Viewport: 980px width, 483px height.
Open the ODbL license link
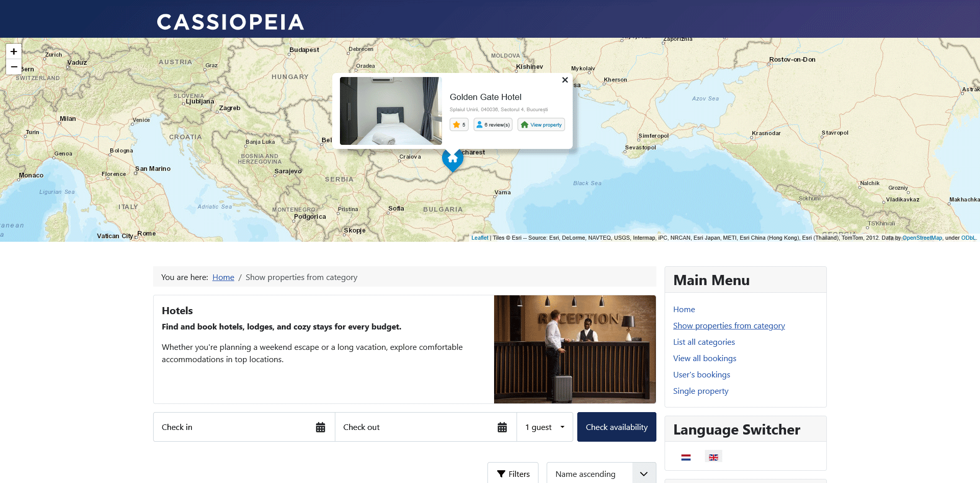(x=968, y=238)
